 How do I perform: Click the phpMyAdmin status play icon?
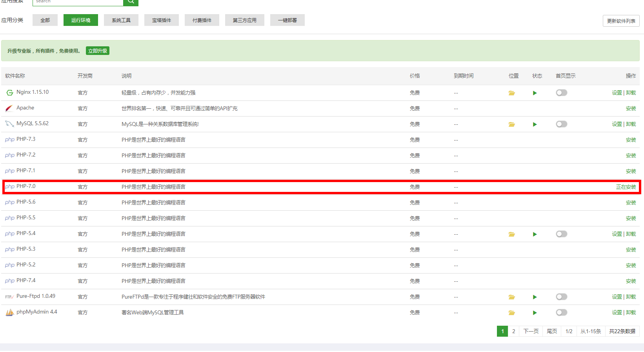(x=535, y=313)
